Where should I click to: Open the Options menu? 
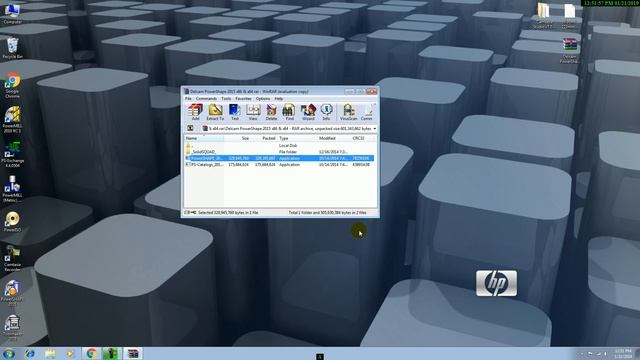[263, 98]
